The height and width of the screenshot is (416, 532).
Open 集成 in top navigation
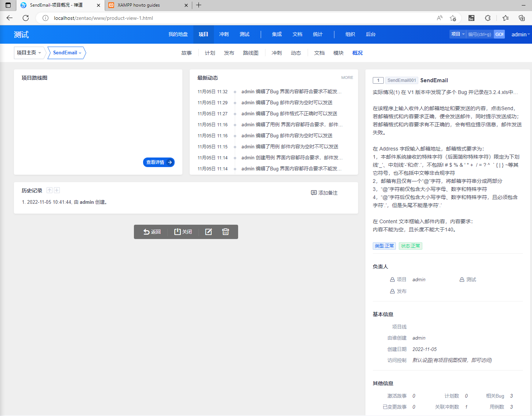pos(277,35)
